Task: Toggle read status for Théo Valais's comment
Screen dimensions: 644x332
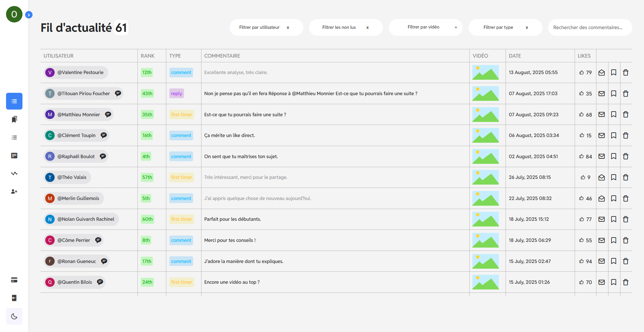Action: pyautogui.click(x=602, y=177)
